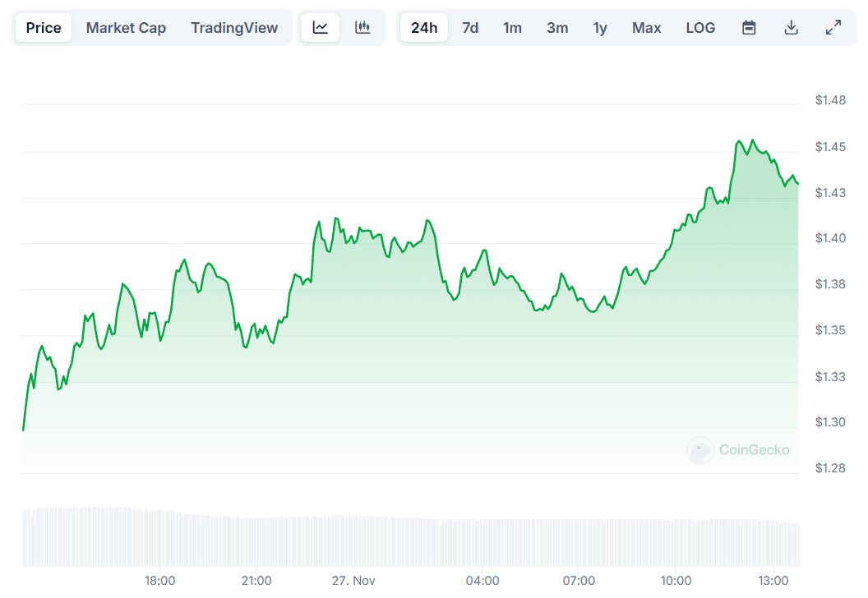Click the $1.35 price axis label
Screen dimensions: 868x598
coord(830,329)
